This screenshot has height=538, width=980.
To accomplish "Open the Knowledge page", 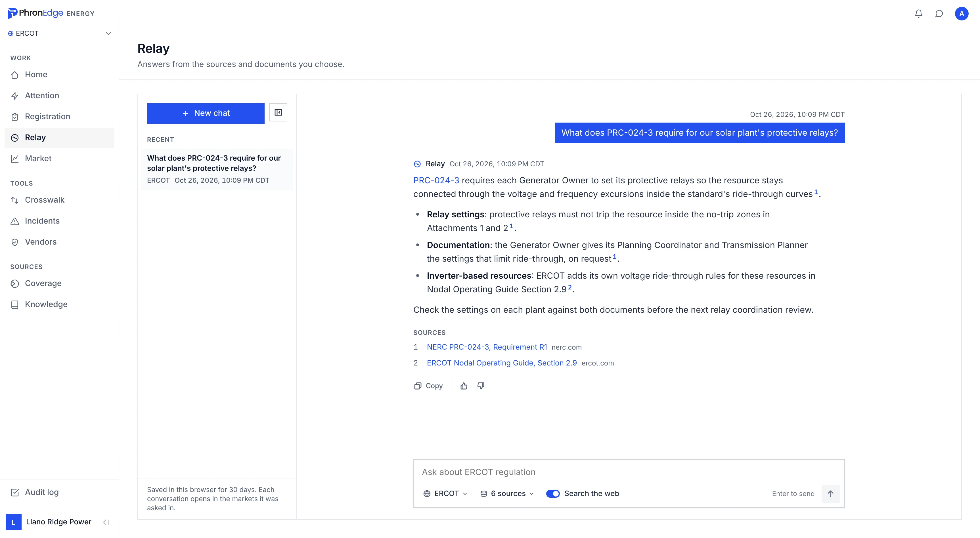I will pyautogui.click(x=59, y=304).
